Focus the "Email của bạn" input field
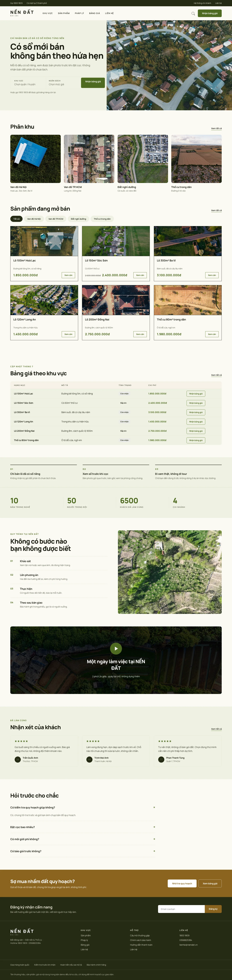The height and width of the screenshot is (980, 232). [x=181, y=909]
